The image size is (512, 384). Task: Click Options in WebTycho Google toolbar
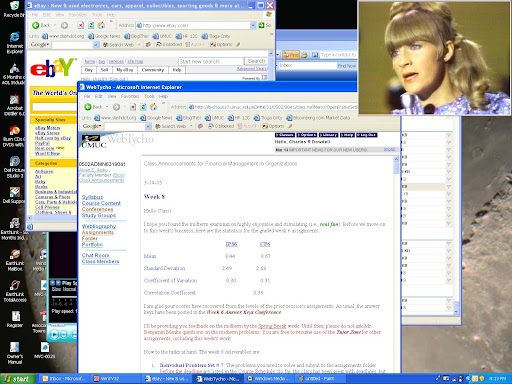coord(273,126)
